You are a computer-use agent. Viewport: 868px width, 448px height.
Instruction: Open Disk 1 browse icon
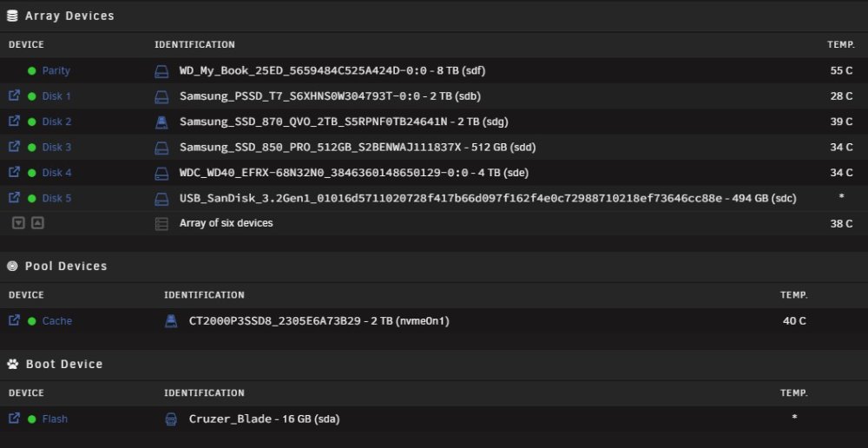pos(15,96)
